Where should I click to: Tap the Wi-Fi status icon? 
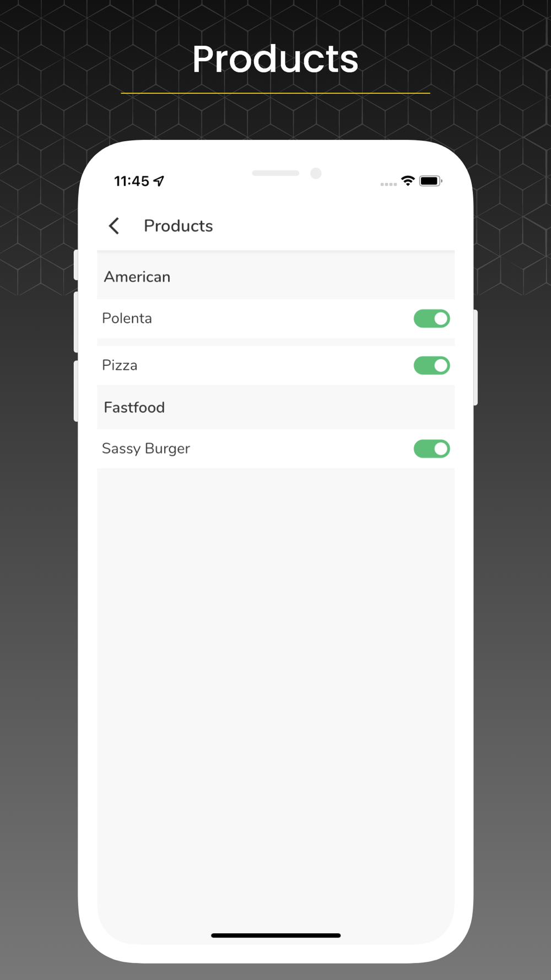coord(408,181)
